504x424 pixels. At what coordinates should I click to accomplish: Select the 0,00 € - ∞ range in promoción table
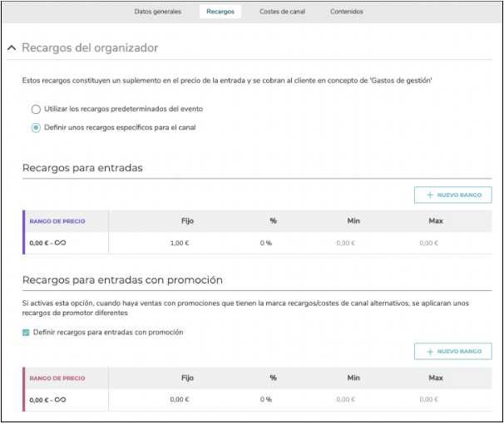tap(48, 400)
